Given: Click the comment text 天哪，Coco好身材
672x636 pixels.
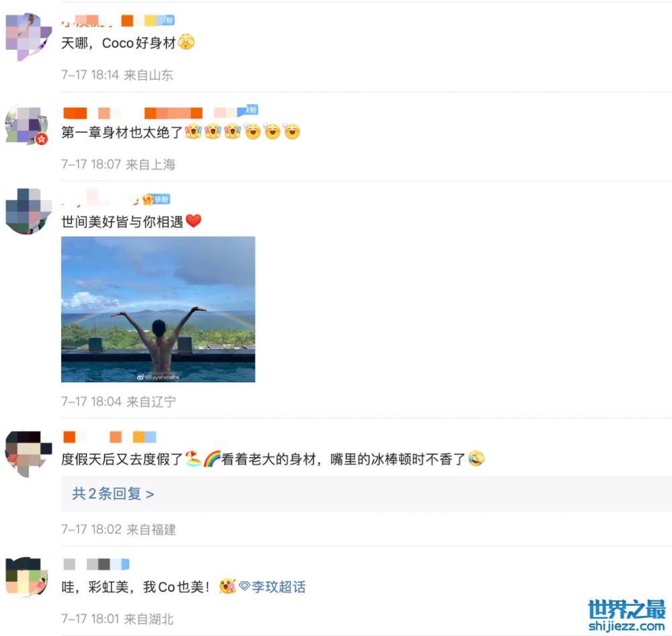Looking at the screenshot, I should pyautogui.click(x=119, y=43).
